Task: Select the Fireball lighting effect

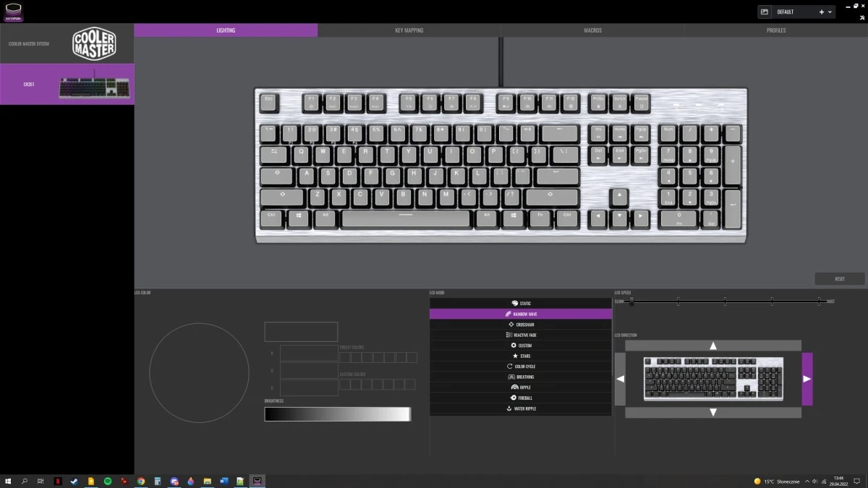Action: (521, 398)
